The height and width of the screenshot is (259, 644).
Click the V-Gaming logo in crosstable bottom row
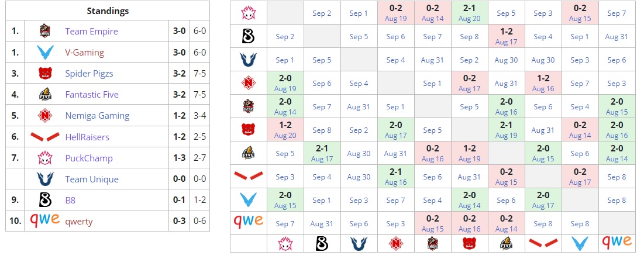coord(580,243)
